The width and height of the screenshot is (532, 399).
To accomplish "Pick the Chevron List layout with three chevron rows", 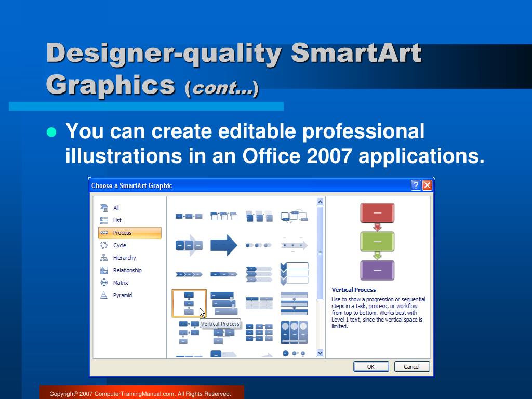I will coord(259,274).
